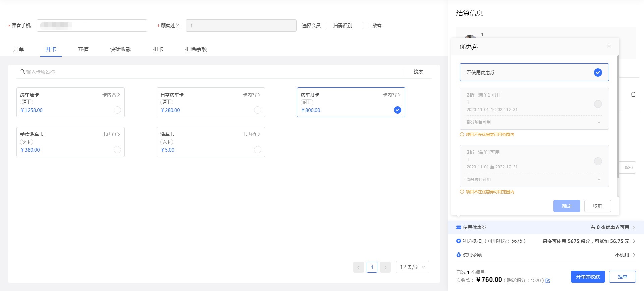Screen dimensions: 644x291
Task: Select the 季度洗车卡 card radio
Action: click(x=117, y=150)
